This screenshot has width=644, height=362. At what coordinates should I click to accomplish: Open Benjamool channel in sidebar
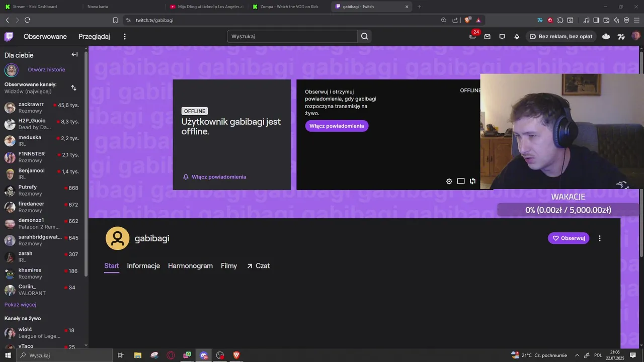click(x=42, y=174)
